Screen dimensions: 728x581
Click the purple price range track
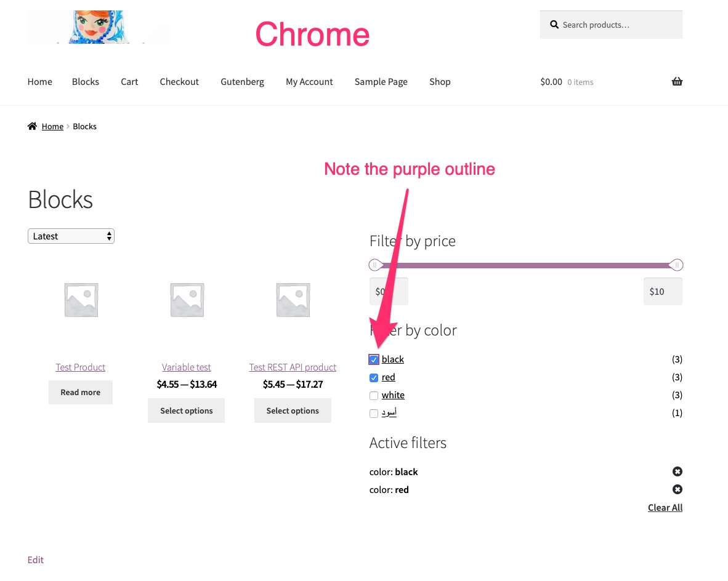click(x=526, y=265)
